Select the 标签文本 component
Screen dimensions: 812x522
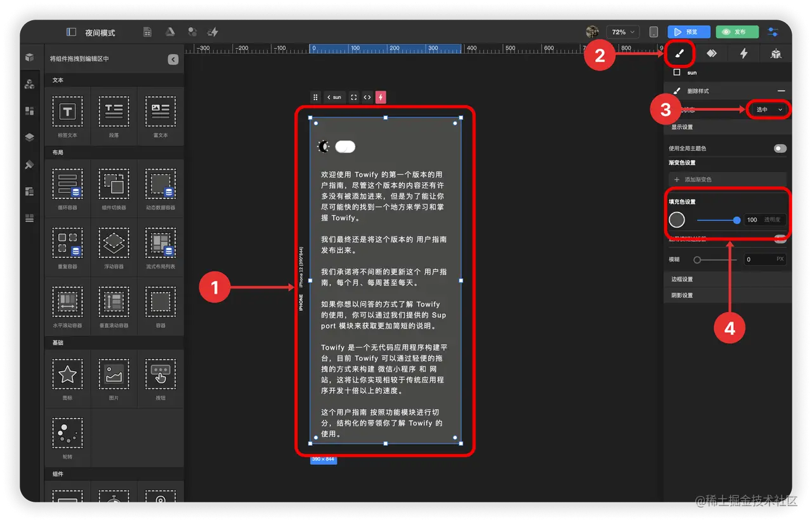pyautogui.click(x=68, y=116)
